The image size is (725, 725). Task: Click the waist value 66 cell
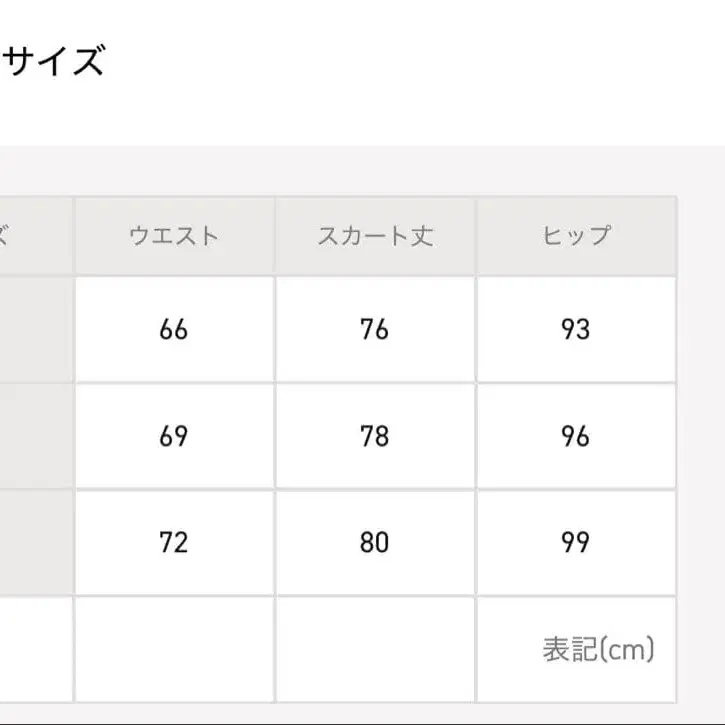click(174, 329)
